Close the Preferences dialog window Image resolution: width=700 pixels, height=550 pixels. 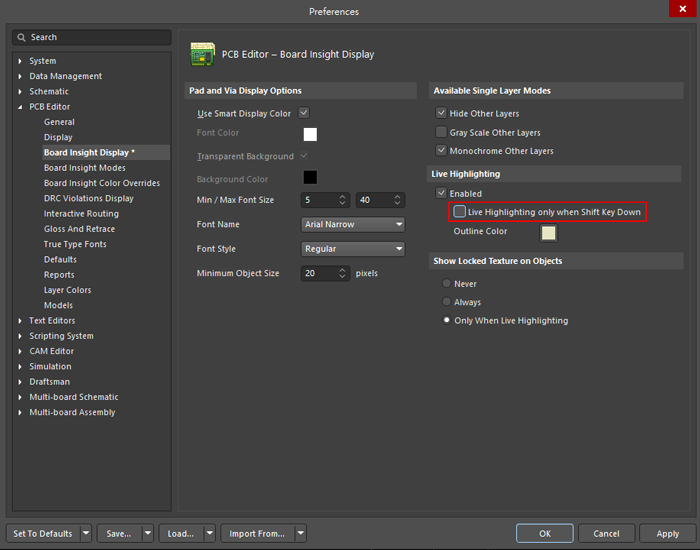(x=683, y=11)
